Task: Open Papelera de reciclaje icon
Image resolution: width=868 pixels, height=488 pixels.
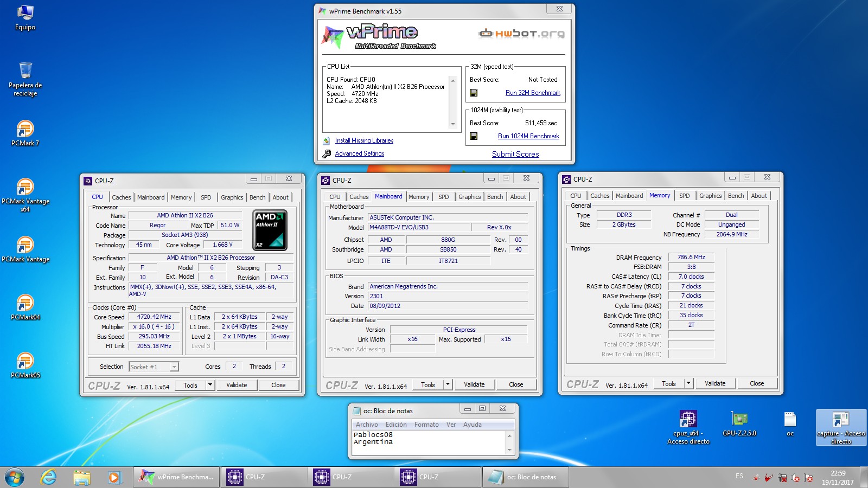Action: pos(25,79)
